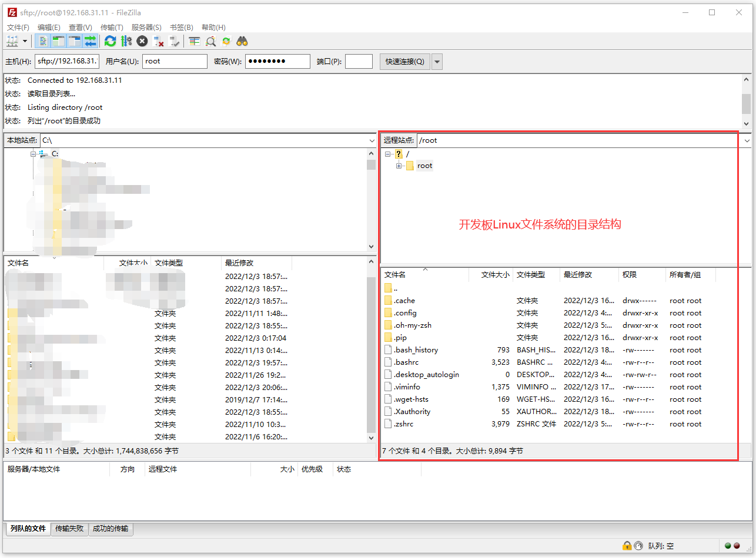Select the .oh-my-zsh folder icon

[388, 325]
